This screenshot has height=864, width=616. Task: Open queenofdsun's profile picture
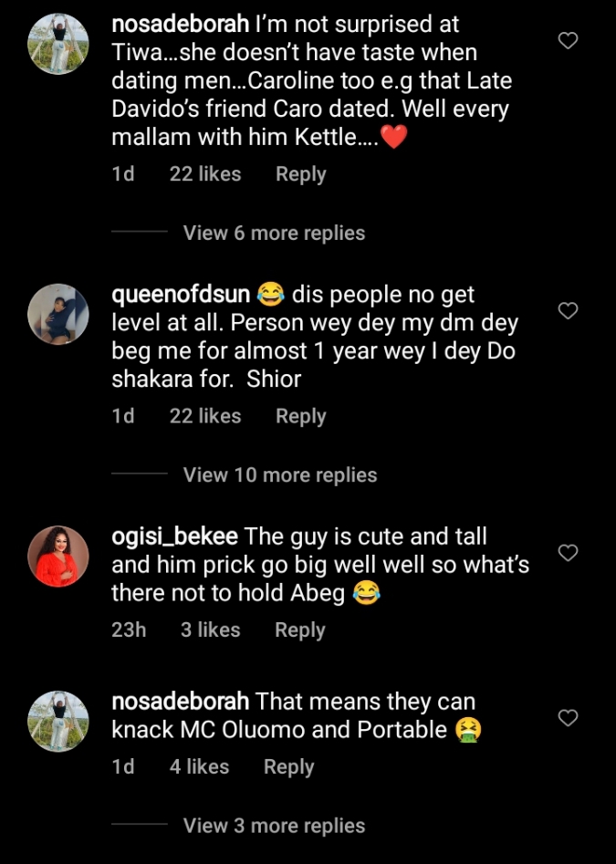coord(58,314)
